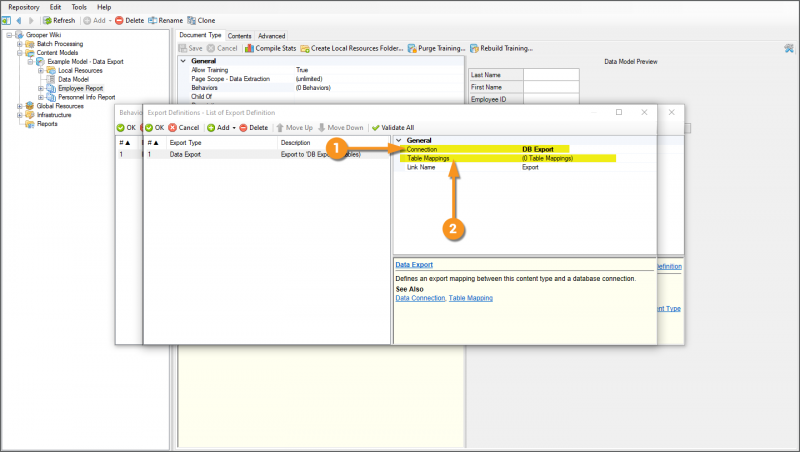Select Batch Processing in the tree
Image resolution: width=800 pixels, height=452 pixels.
pyautogui.click(x=60, y=44)
